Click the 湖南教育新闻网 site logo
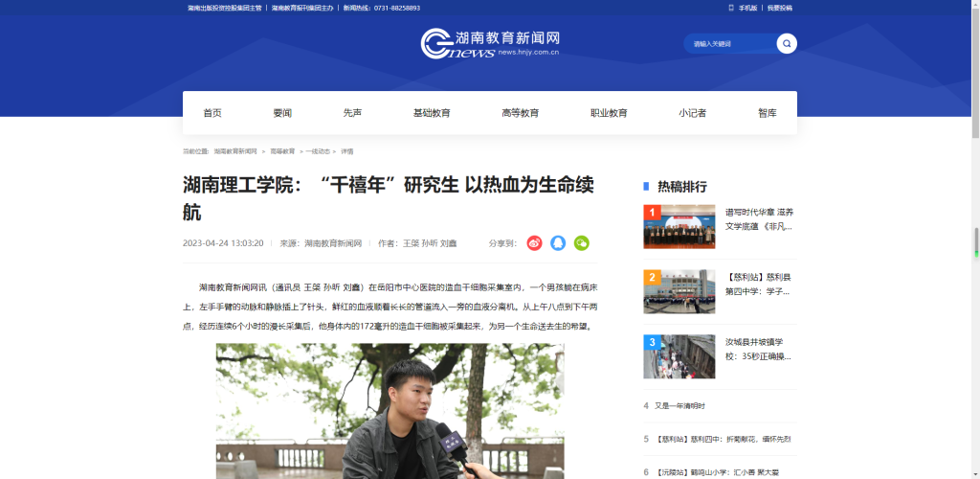Viewport: 980px width, 479px height. [x=490, y=43]
